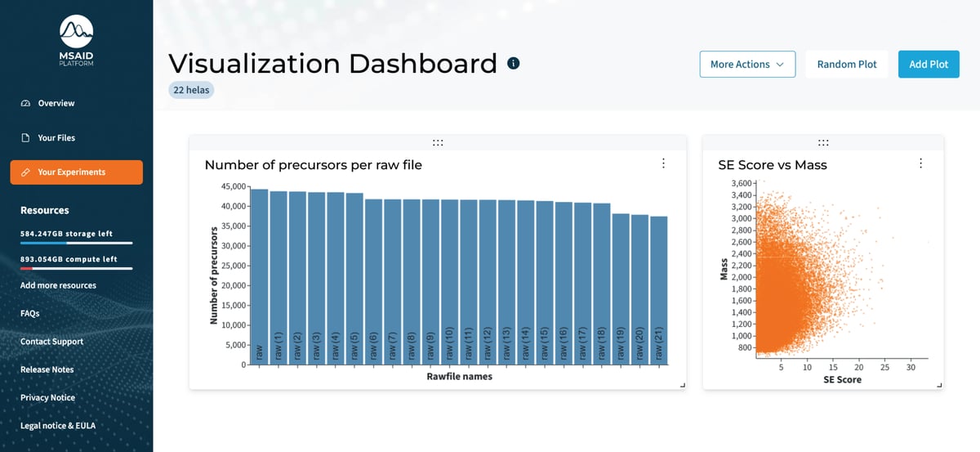Open the FAQs link

click(x=30, y=313)
